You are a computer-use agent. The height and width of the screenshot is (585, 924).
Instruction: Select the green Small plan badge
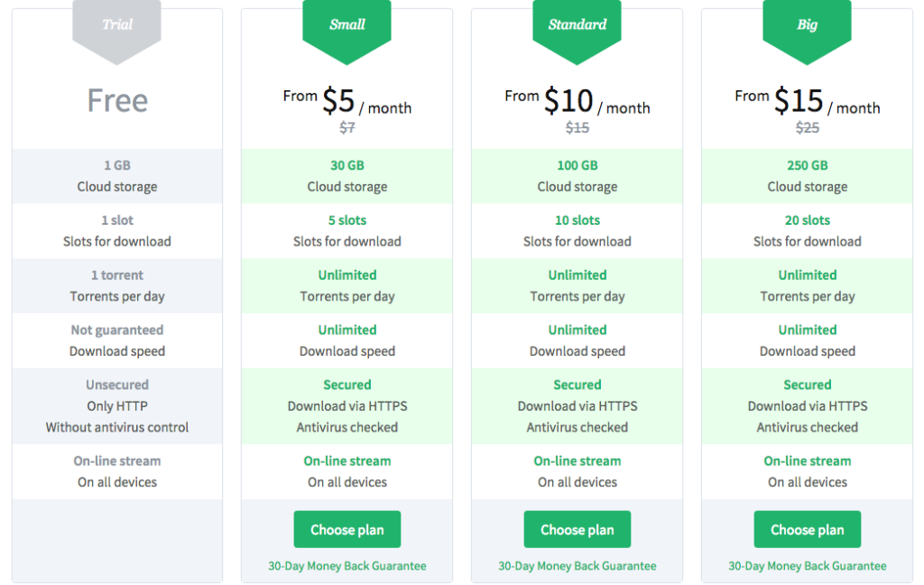[346, 27]
